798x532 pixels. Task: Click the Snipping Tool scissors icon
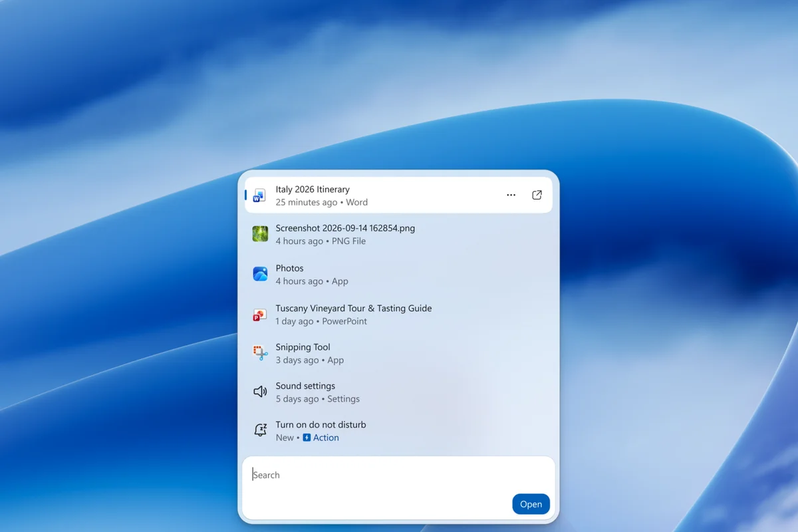tap(260, 353)
